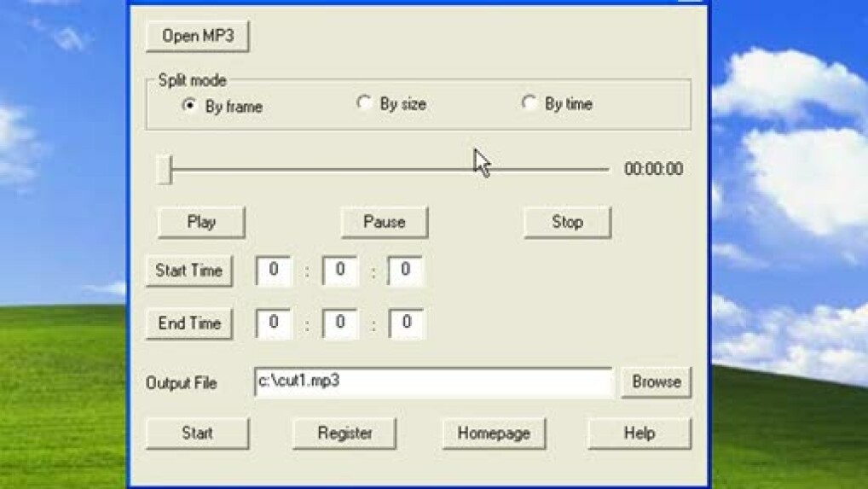Focus the Start Time hours field

pyautogui.click(x=274, y=271)
